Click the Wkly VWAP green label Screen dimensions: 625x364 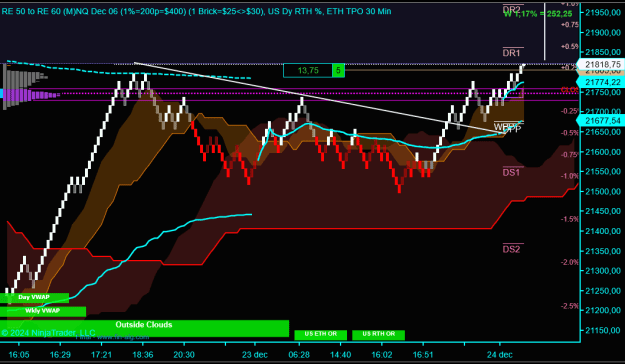click(x=43, y=311)
